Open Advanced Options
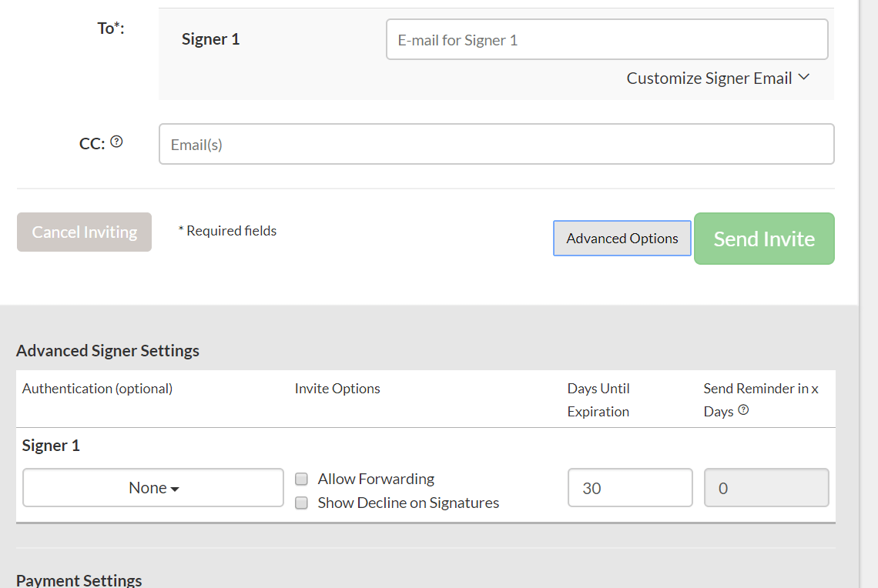 (622, 239)
